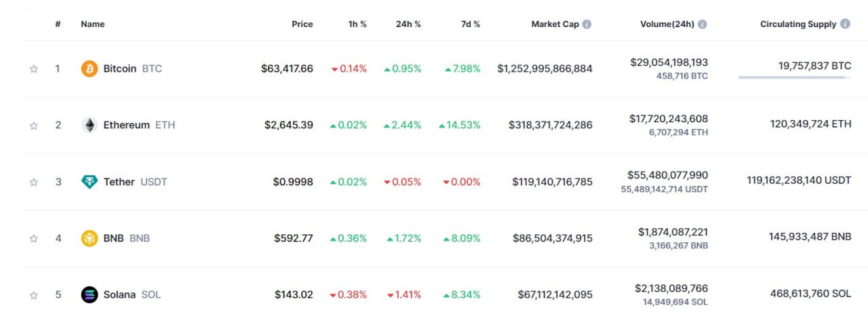
Task: Open the Volume(24h) info icon
Action: [x=703, y=24]
